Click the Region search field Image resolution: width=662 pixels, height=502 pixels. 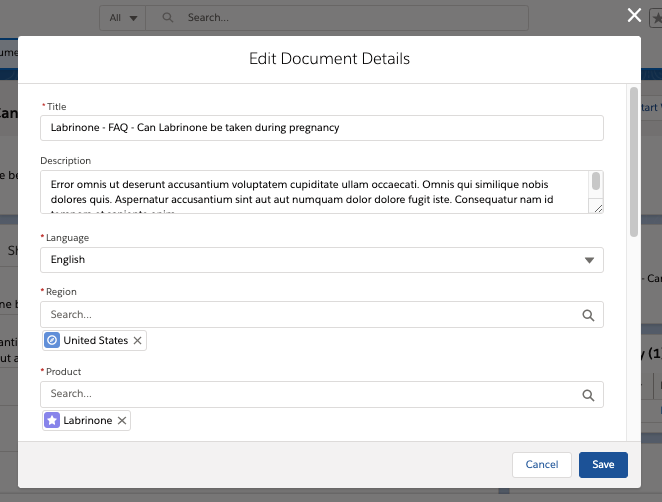310,314
